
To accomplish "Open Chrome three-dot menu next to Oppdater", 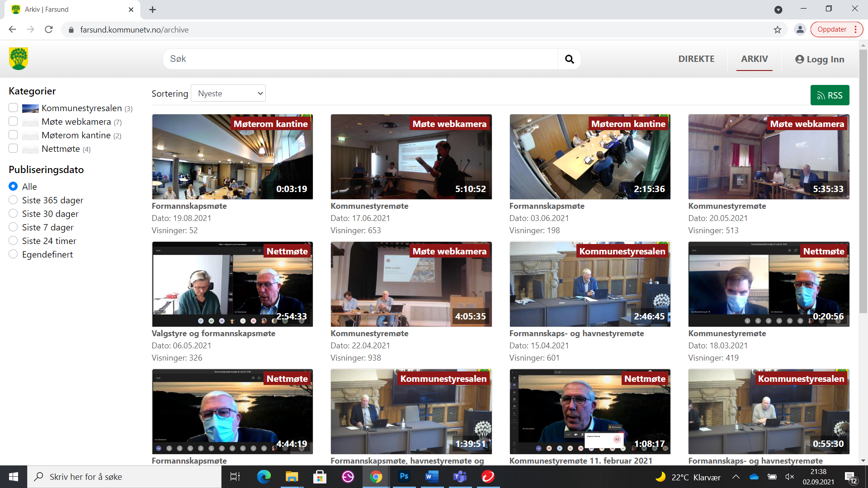I will click(855, 30).
